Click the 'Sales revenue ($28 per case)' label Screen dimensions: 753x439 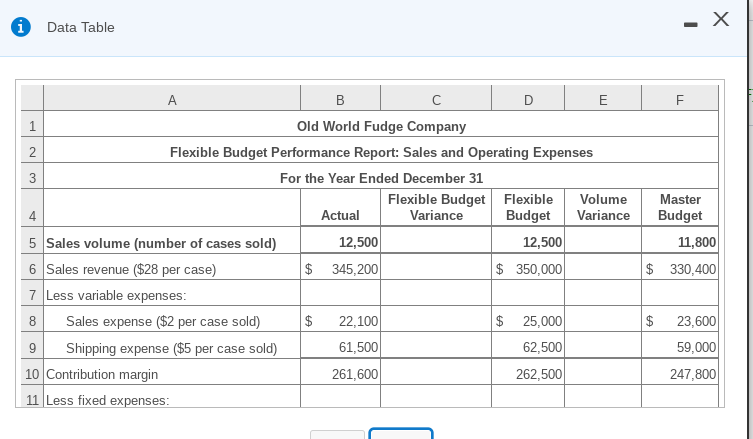(131, 269)
